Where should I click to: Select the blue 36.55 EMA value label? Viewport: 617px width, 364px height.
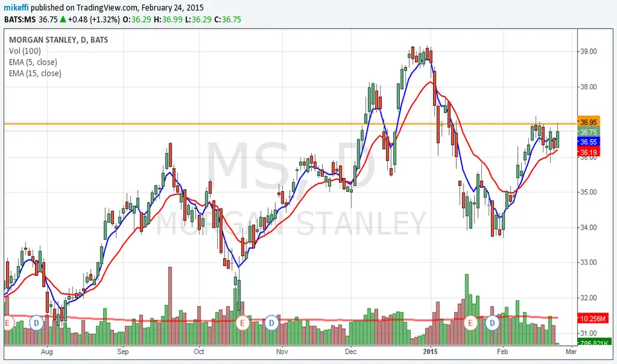[589, 142]
